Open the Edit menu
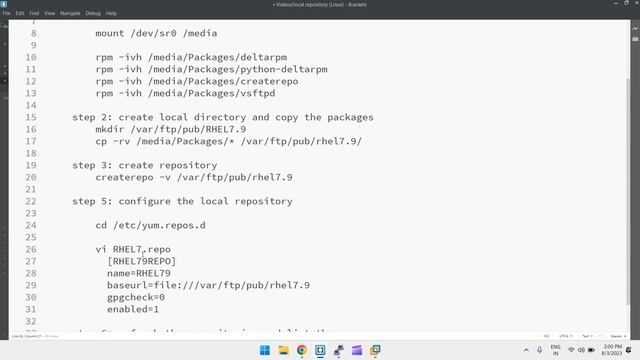The width and height of the screenshot is (640, 360). [20, 13]
